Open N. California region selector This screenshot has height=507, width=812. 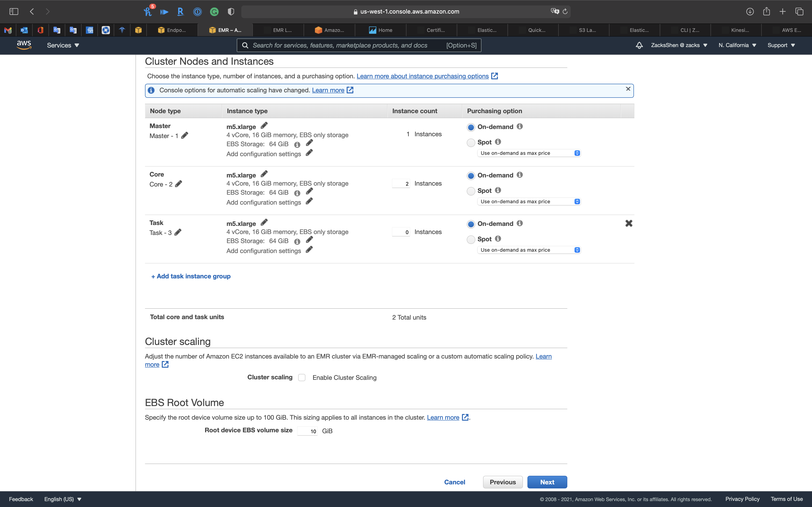coord(737,45)
